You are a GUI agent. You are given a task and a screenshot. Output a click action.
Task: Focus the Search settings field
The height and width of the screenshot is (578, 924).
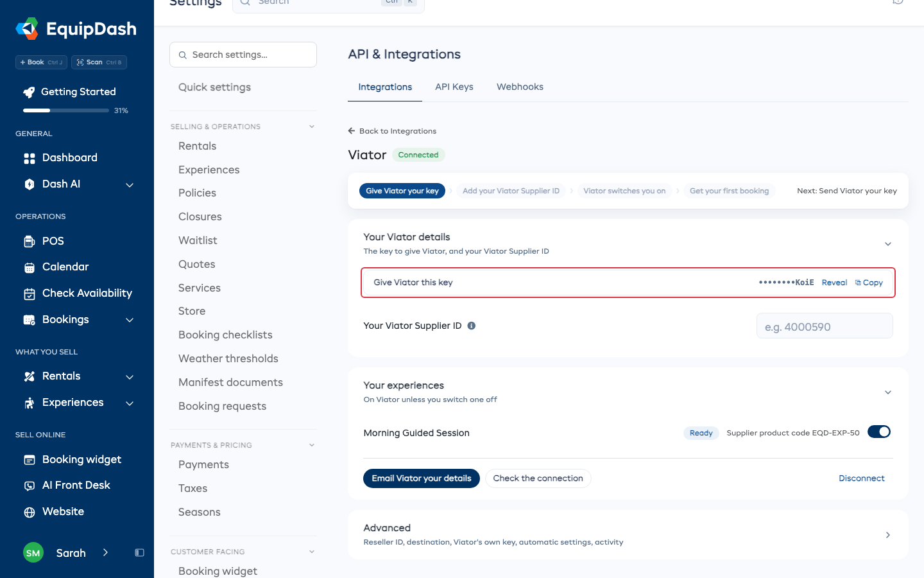[x=243, y=55]
